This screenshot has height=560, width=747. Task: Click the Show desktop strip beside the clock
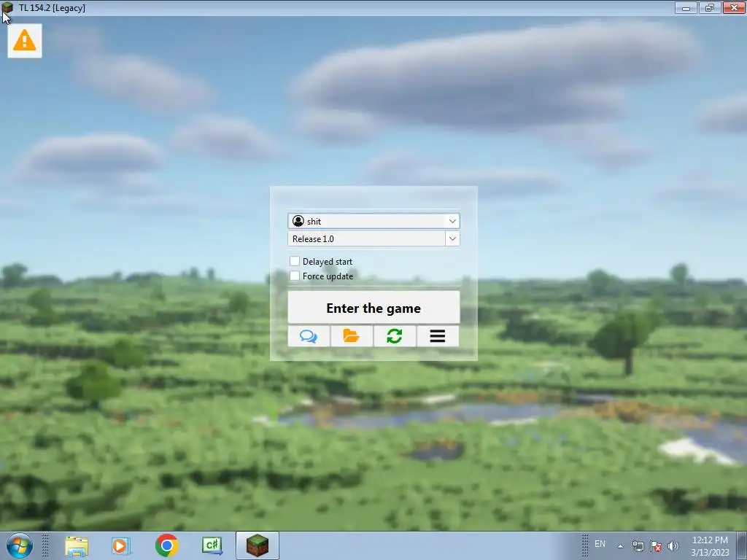click(742, 545)
